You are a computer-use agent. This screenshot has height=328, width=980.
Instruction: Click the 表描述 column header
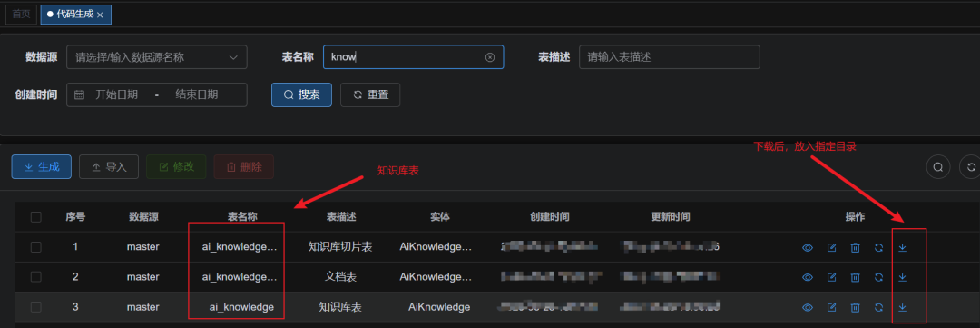pos(341,217)
